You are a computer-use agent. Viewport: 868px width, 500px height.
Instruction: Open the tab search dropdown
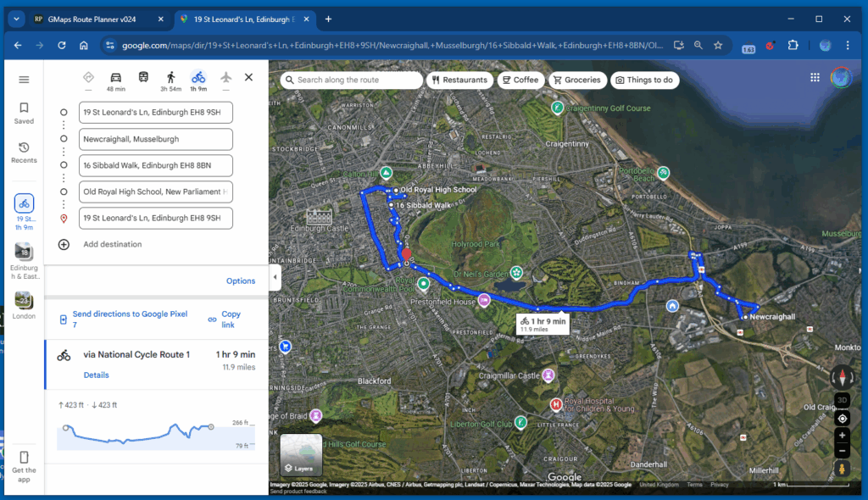17,19
